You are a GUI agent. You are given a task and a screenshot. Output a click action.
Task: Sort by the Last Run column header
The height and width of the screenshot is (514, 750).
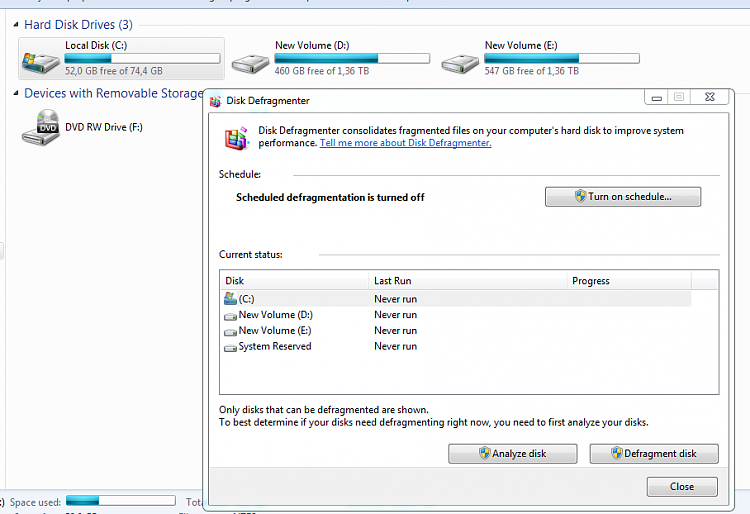coord(467,281)
